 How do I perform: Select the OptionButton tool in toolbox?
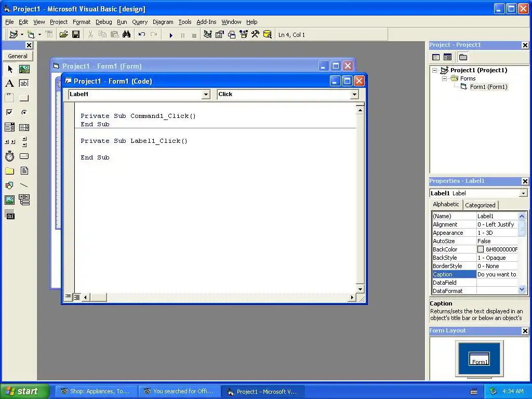point(24,112)
